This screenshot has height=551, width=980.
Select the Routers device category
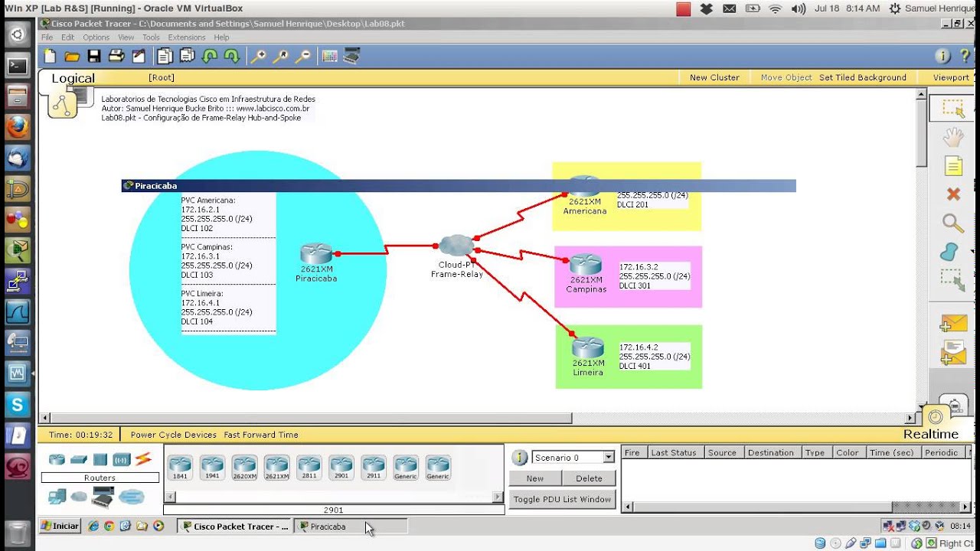coord(57,459)
